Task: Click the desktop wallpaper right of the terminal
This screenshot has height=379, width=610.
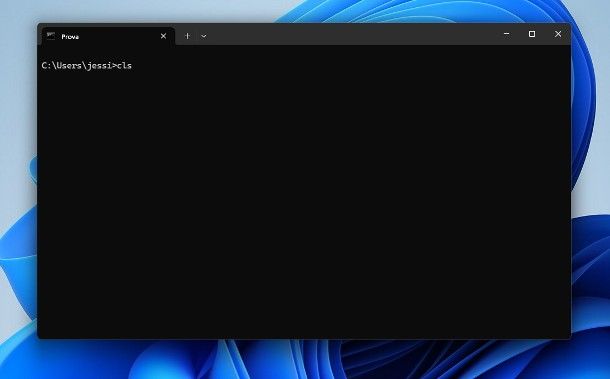Action: pyautogui.click(x=591, y=187)
